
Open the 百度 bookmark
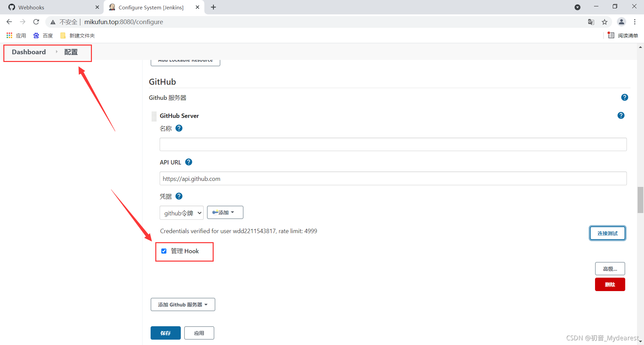click(43, 36)
